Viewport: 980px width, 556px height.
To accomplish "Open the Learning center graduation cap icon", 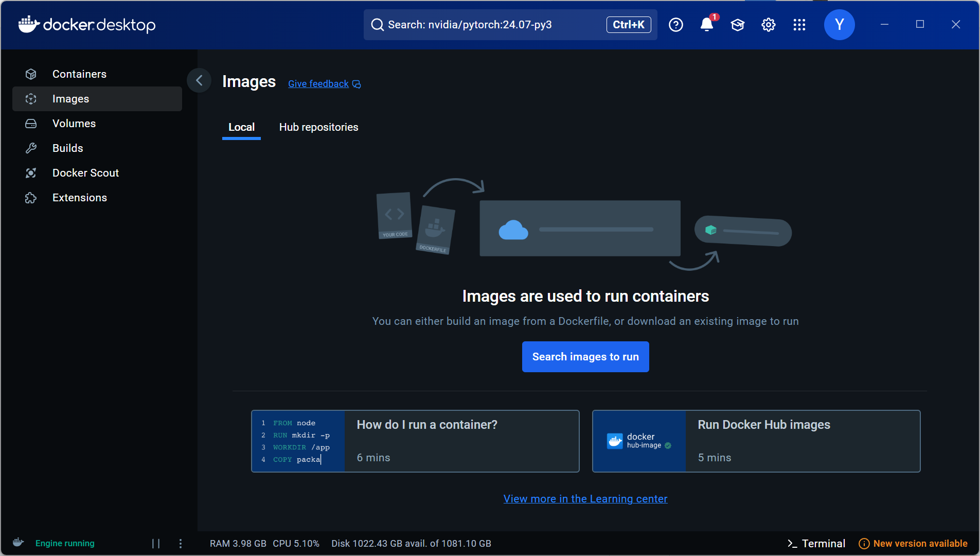I will tap(737, 25).
